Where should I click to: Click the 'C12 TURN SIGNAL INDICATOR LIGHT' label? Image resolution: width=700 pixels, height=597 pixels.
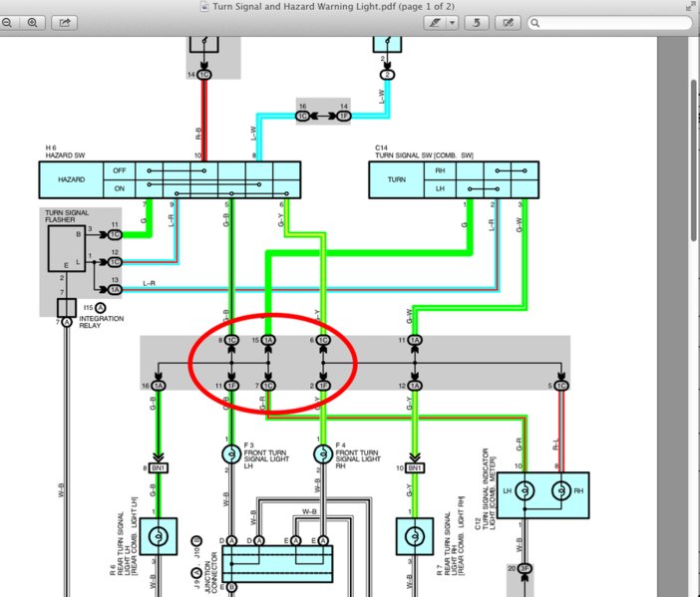pyautogui.click(x=486, y=488)
